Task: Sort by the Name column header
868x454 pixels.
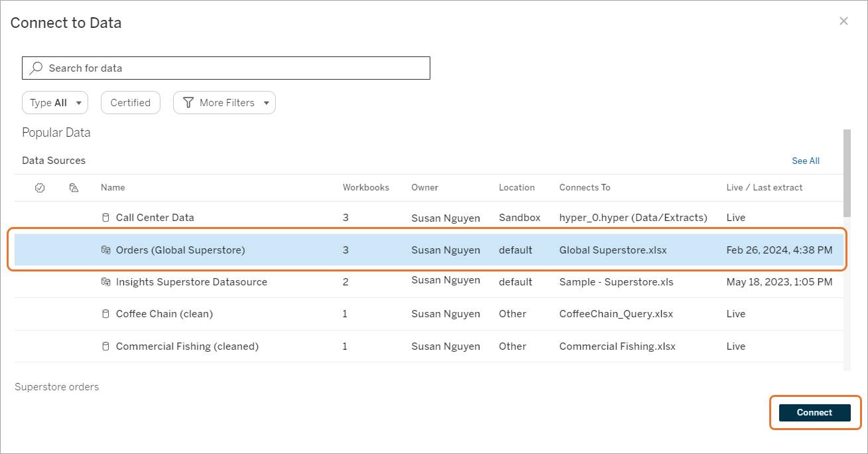Action: pos(113,188)
